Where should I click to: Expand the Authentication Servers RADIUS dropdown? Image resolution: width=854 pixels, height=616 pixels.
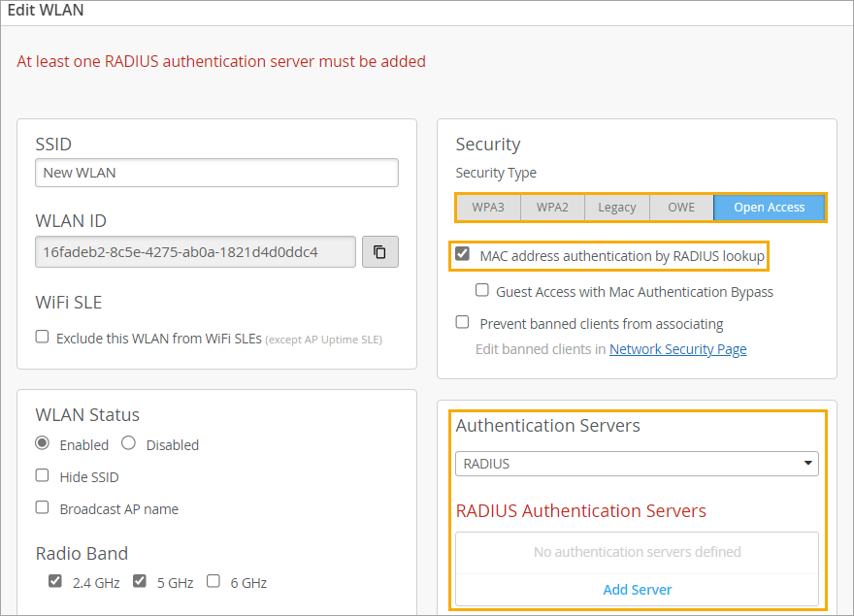(x=637, y=464)
